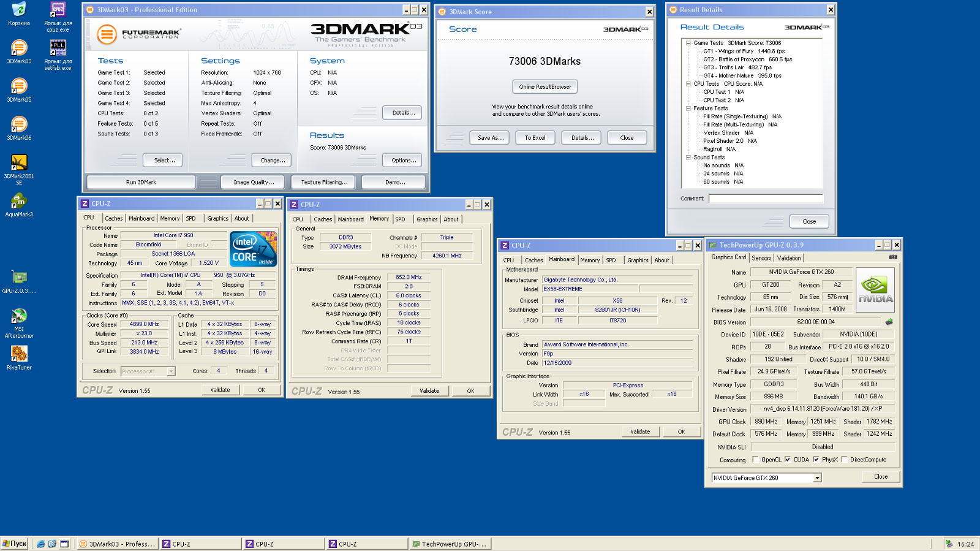Open the 3DMark03 desktop icon
This screenshot has width=980, height=551.
[19, 51]
